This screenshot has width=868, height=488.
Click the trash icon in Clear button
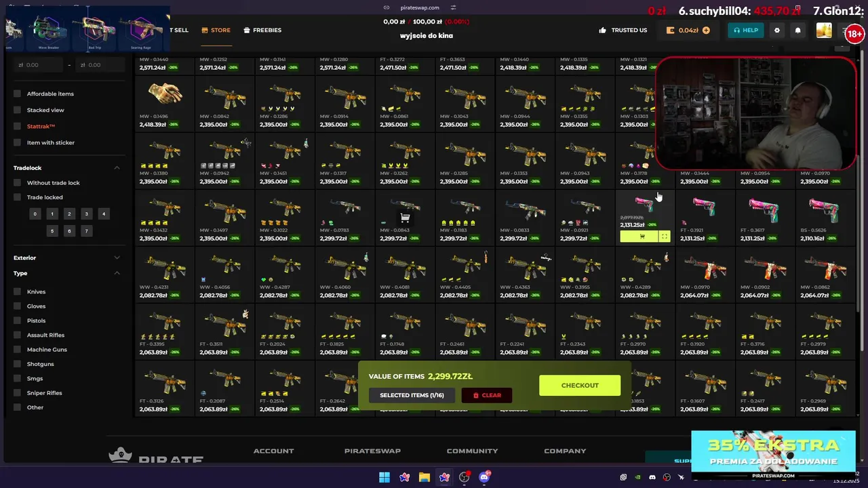(x=476, y=395)
